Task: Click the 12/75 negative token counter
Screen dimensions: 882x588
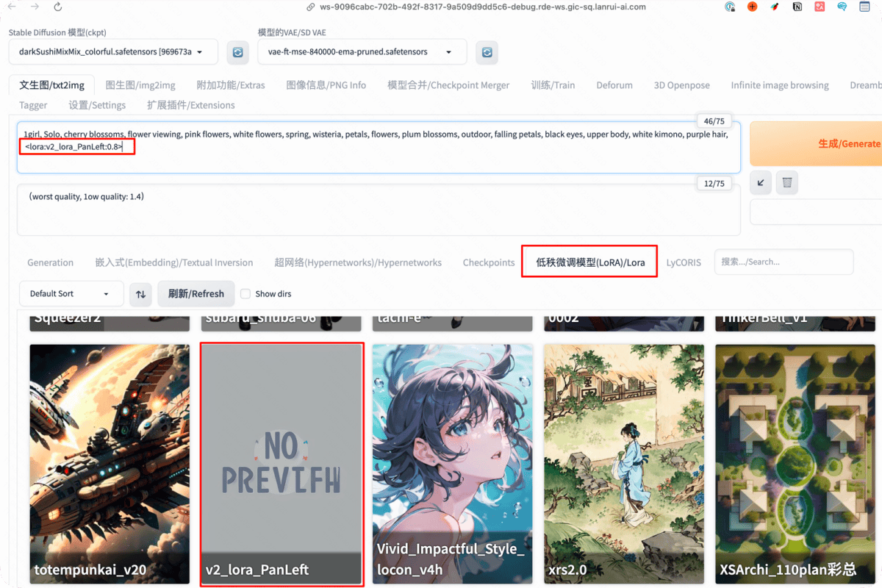Action: [x=714, y=184]
